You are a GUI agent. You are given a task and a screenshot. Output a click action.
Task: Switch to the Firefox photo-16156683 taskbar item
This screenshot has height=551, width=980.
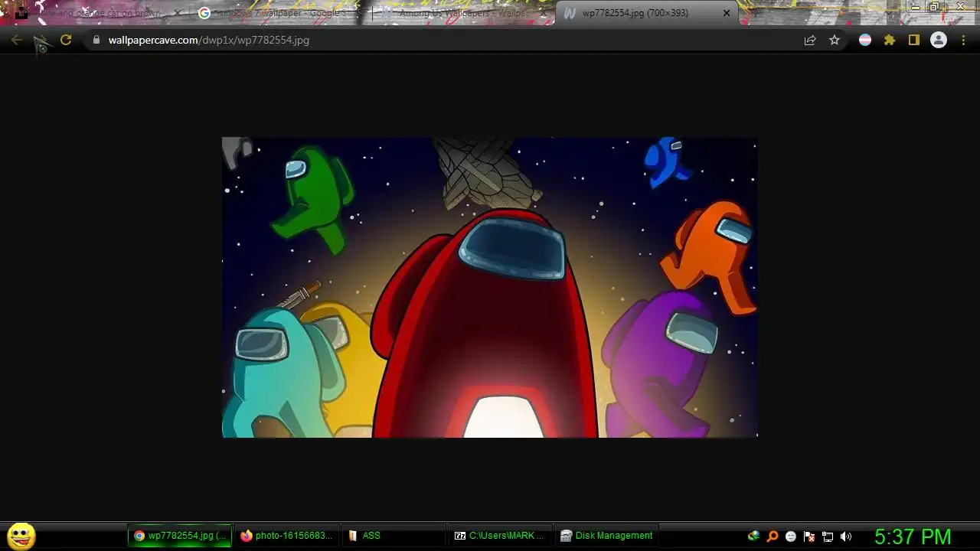tap(286, 536)
